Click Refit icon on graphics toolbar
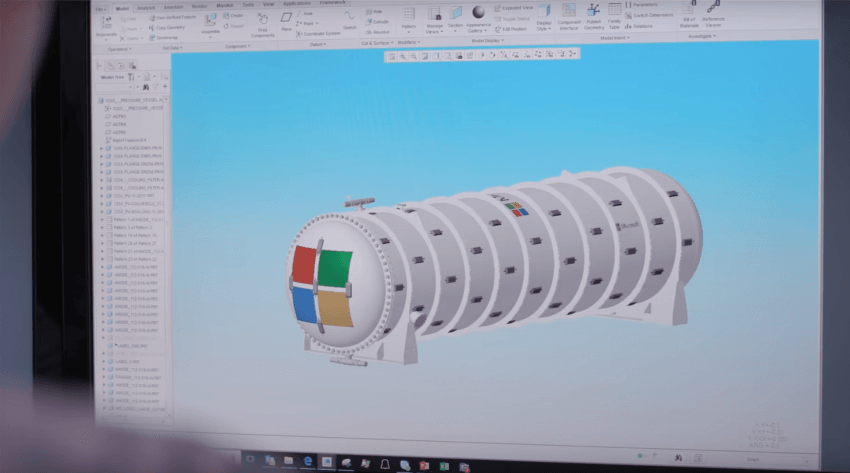Image resolution: width=850 pixels, height=473 pixels. pyautogui.click(x=391, y=56)
